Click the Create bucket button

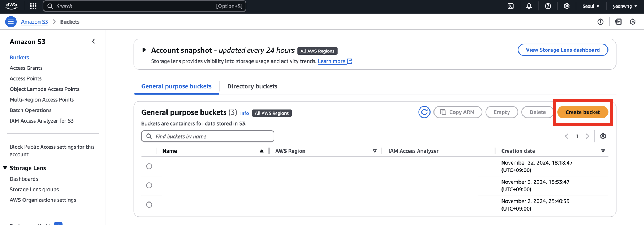click(x=582, y=112)
